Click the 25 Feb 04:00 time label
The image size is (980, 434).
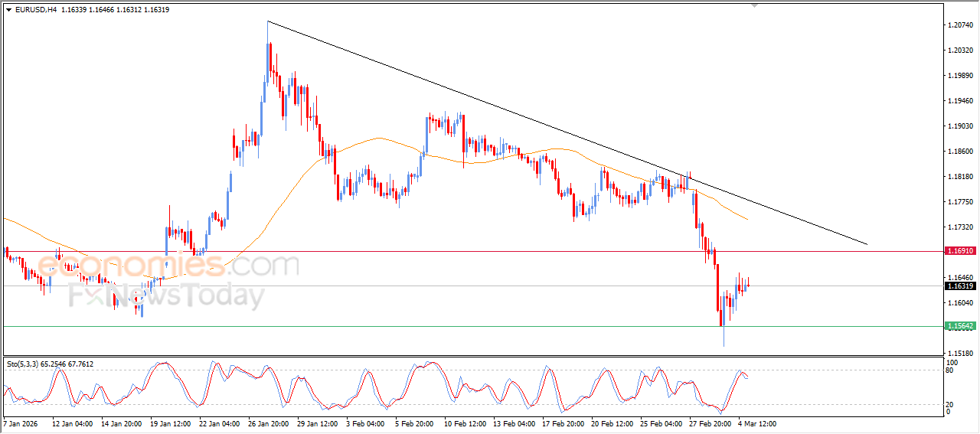click(661, 423)
